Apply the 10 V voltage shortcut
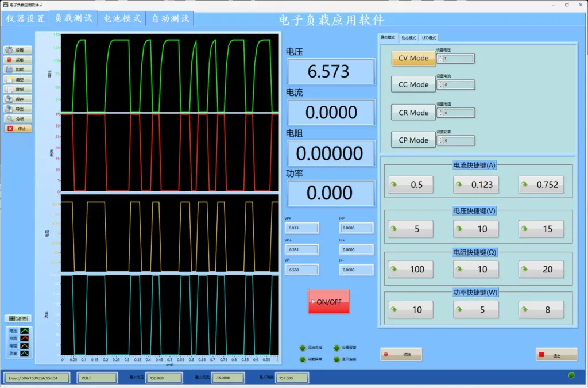The height and width of the screenshot is (388, 588). click(476, 229)
